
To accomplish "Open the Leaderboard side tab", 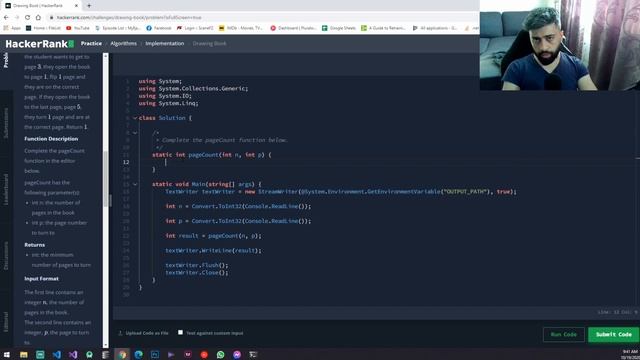I will click(x=6, y=189).
